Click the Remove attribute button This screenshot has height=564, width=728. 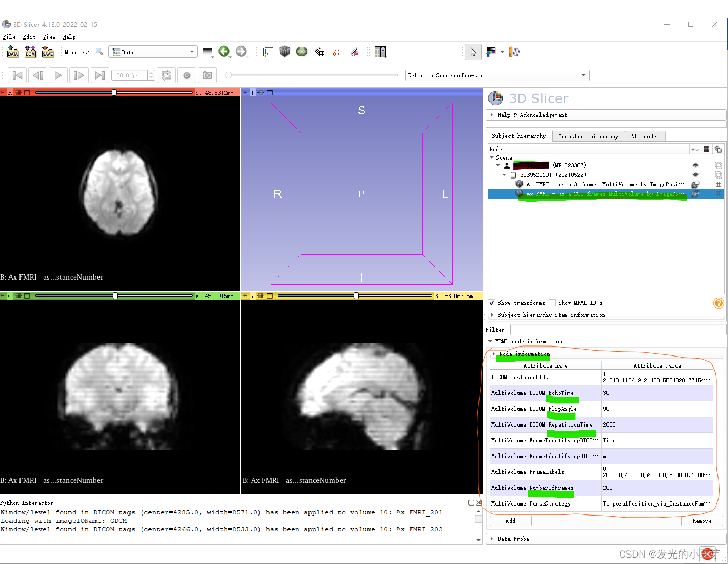[x=702, y=520]
